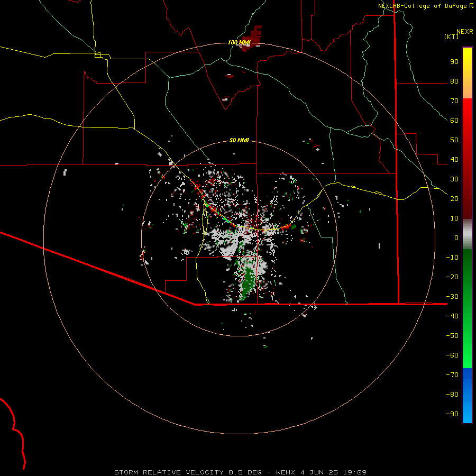Click the -70 value on the velocity scale

click(x=452, y=374)
